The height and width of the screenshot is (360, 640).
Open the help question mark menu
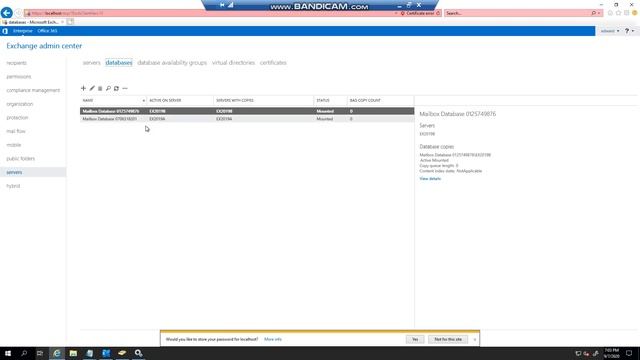[x=629, y=31]
